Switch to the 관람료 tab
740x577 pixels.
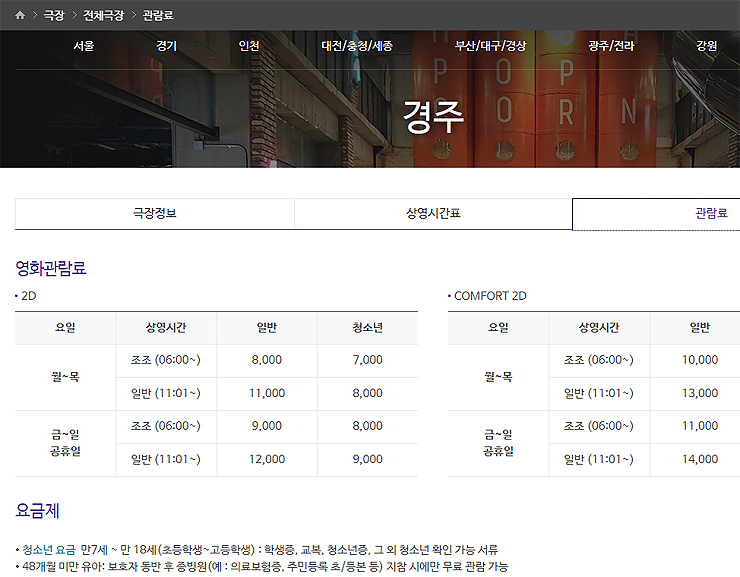[656, 214]
